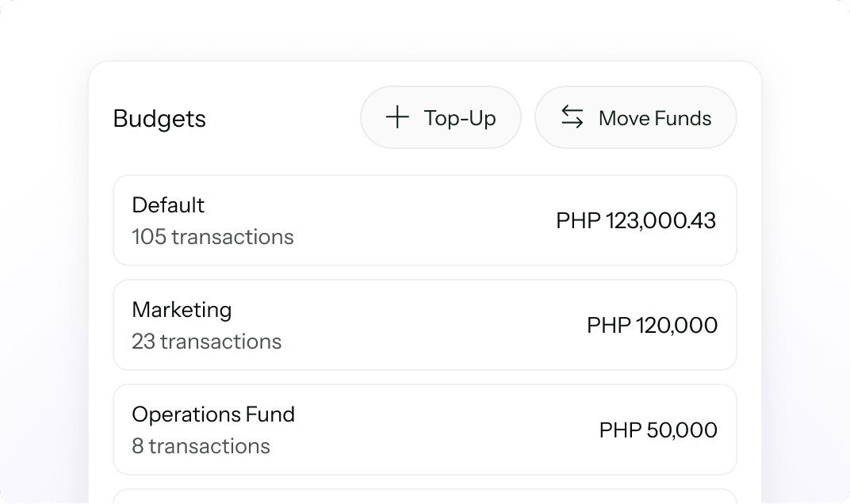Select the Marketing title text

tap(182, 310)
